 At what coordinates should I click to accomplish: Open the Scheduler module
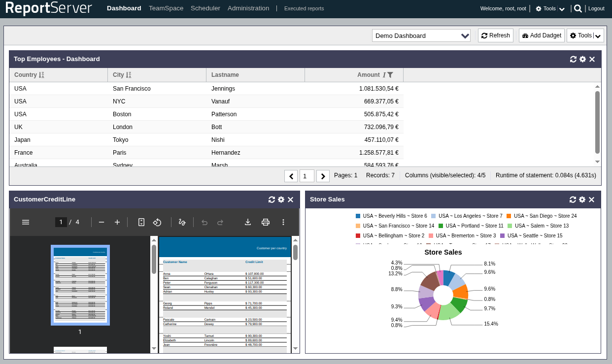205,8
